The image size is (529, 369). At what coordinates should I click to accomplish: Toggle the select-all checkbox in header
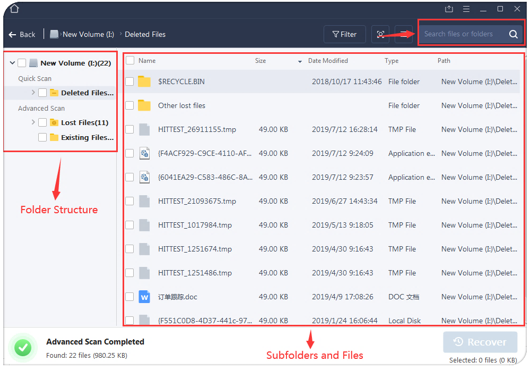130,60
